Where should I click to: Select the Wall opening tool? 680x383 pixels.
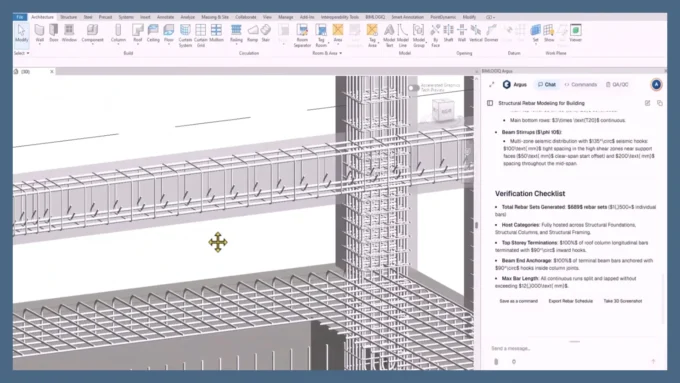(462, 33)
